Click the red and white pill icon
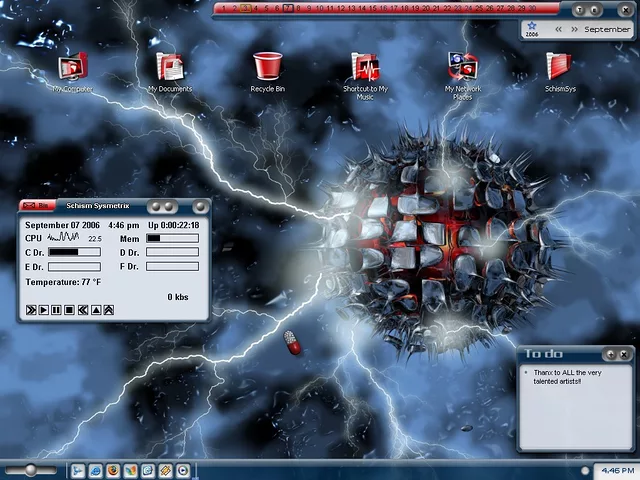Image resolution: width=640 pixels, height=480 pixels. (x=292, y=342)
